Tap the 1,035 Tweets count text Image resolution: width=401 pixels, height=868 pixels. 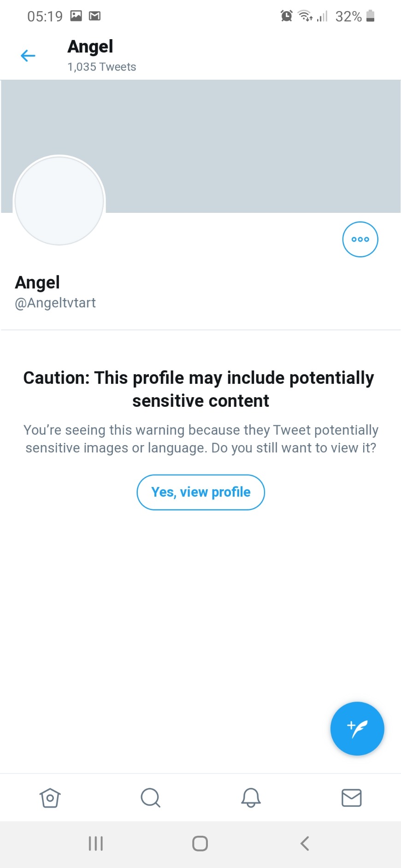click(102, 67)
